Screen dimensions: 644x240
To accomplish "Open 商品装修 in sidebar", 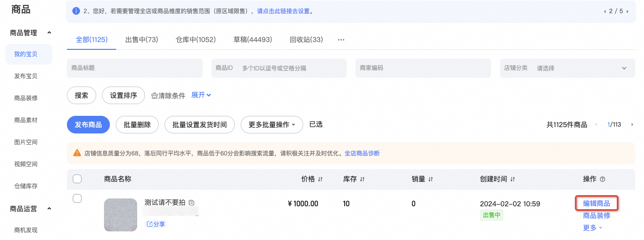I will tap(26, 98).
